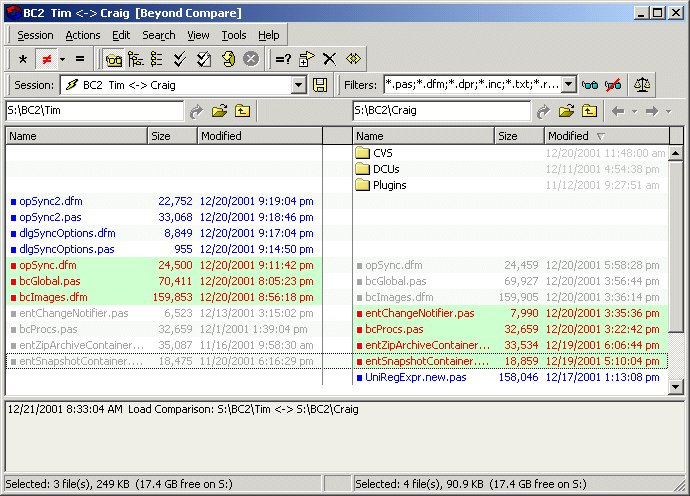Sort right pane by Modified column
The height and width of the screenshot is (496, 690).
coord(607,136)
